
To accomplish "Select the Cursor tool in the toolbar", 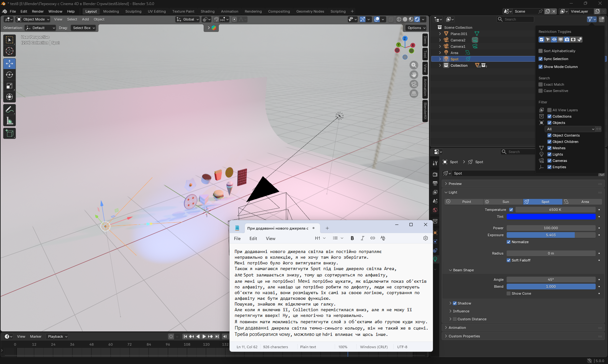I will coord(9,51).
